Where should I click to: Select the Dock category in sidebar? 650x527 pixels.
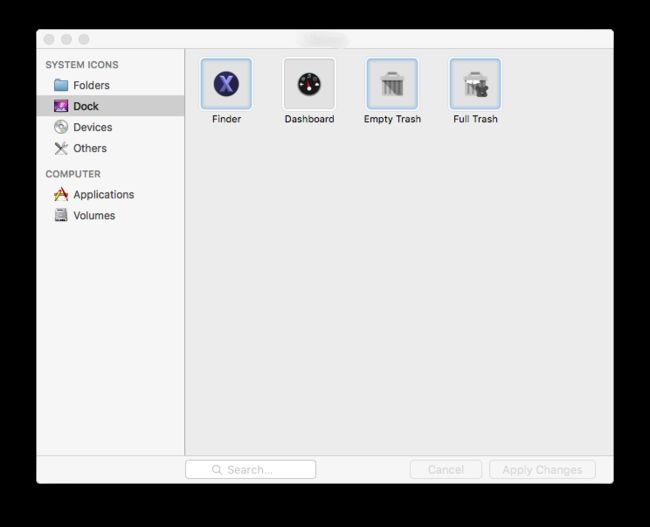[110, 106]
